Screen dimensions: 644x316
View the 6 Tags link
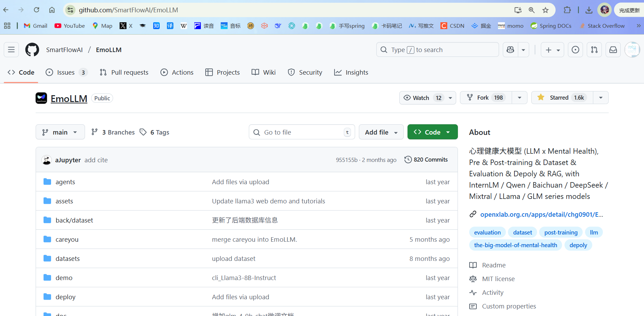(155, 132)
